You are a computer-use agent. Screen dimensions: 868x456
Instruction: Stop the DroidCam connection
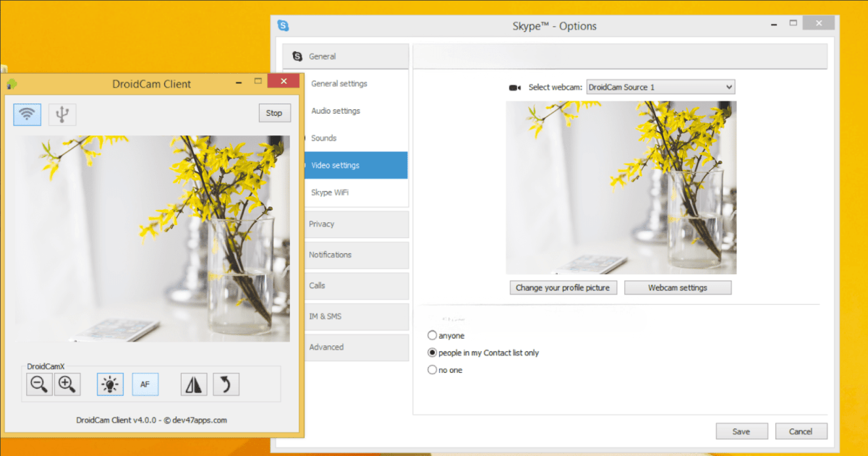point(274,113)
